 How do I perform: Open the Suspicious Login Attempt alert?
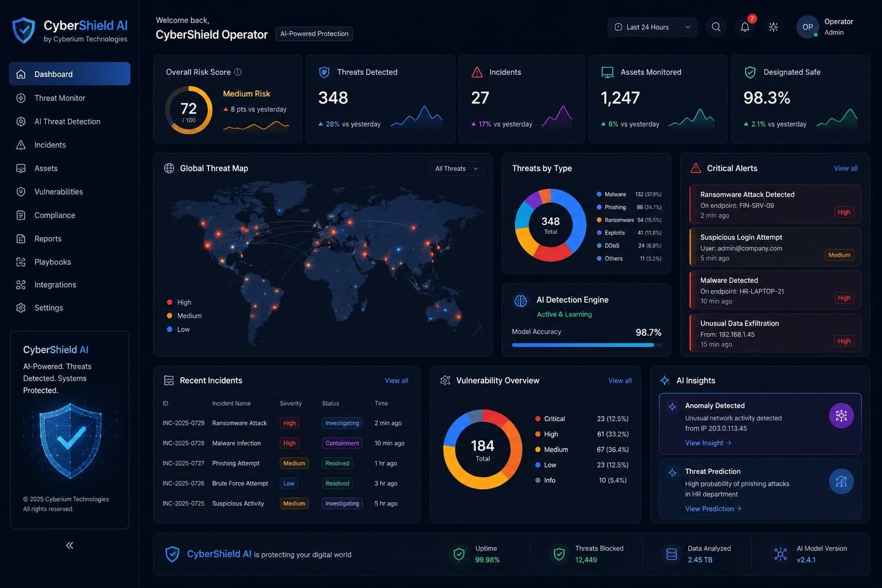pyautogui.click(x=775, y=247)
